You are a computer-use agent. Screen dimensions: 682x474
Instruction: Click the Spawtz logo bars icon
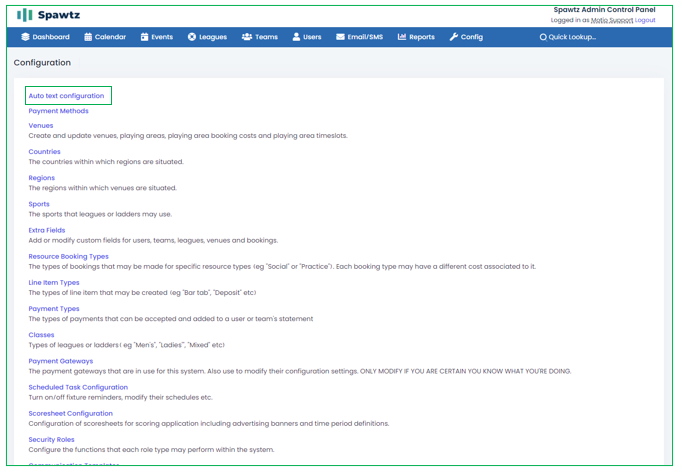24,15
